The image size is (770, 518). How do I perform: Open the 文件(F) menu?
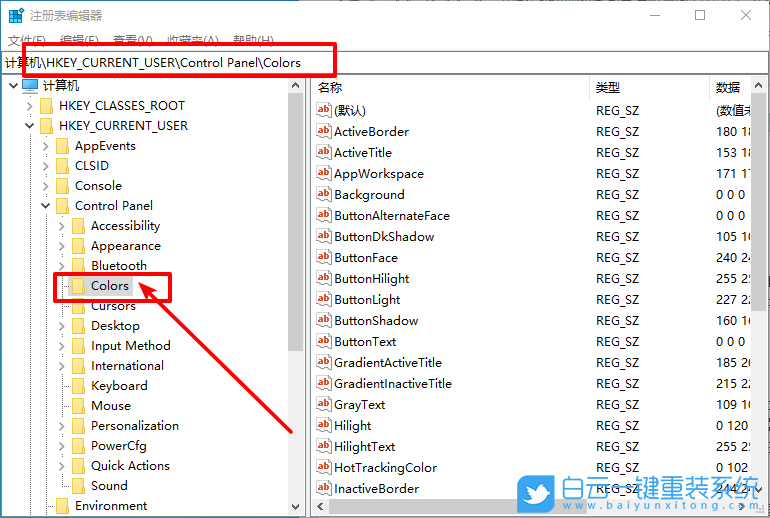(x=25, y=40)
